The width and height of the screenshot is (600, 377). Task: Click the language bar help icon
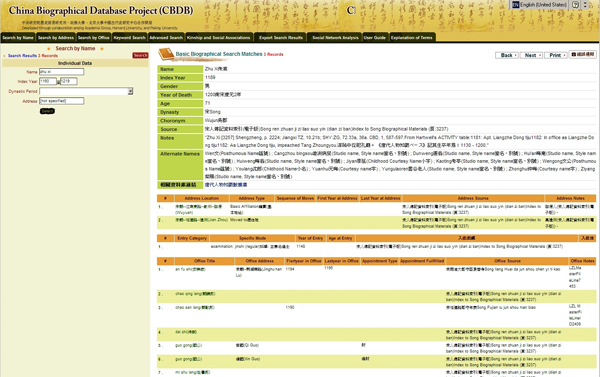tap(575, 5)
